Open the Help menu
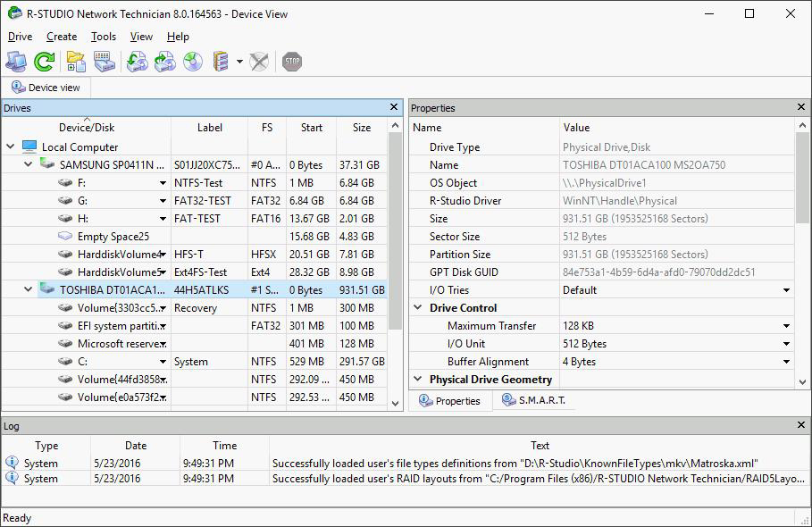The width and height of the screenshot is (812, 527). point(178,37)
